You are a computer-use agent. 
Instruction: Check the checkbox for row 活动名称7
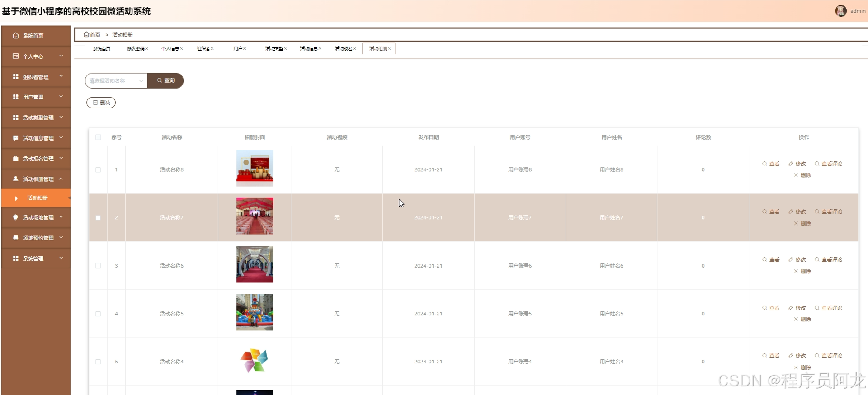[98, 218]
